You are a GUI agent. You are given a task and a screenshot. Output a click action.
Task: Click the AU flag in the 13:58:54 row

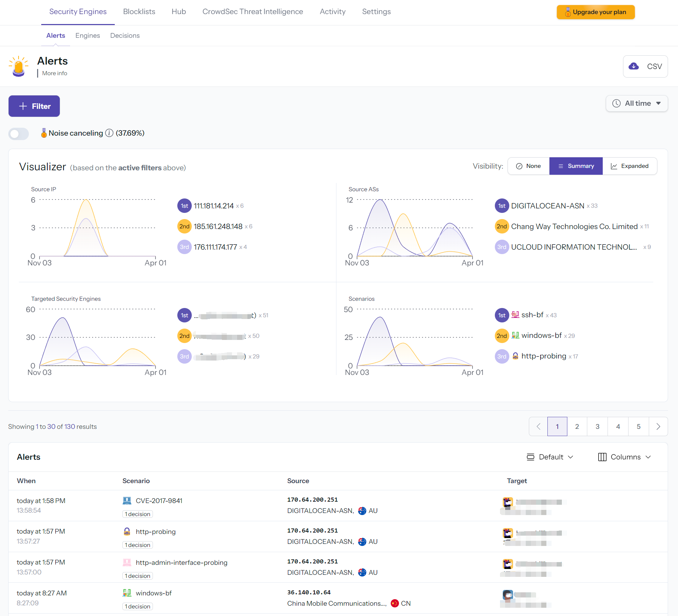362,511
